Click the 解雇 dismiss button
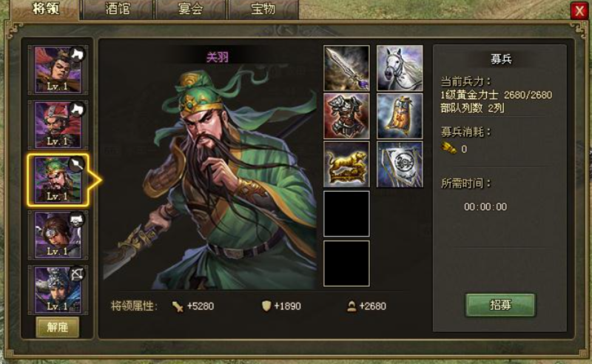Viewport: 592px width, 364px height. click(58, 327)
